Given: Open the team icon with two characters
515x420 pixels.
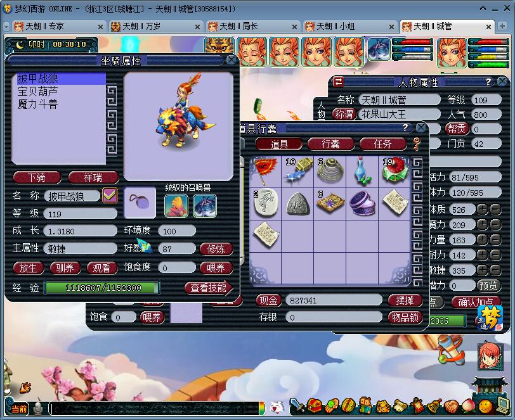Looking at the screenshot, I should [x=365, y=405].
